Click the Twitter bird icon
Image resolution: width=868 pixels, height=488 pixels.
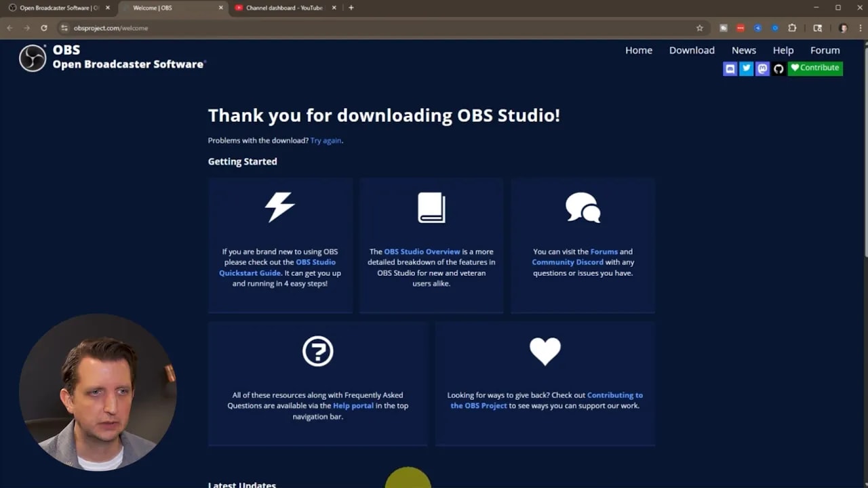point(747,68)
